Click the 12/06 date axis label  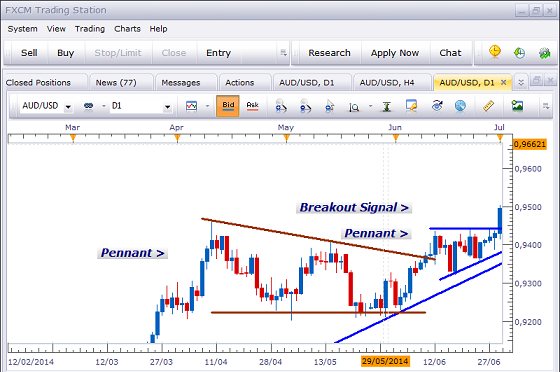[x=435, y=362]
